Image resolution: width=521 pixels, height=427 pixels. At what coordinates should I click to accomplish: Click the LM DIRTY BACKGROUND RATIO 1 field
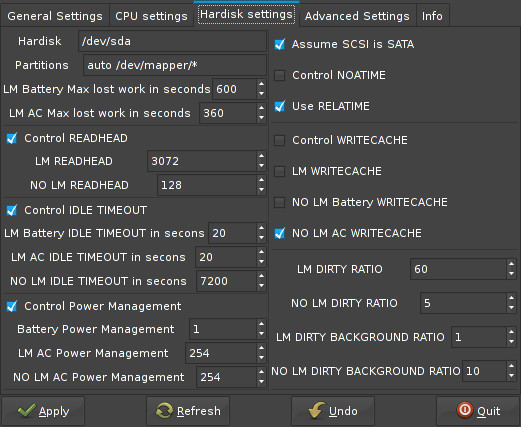click(479, 337)
